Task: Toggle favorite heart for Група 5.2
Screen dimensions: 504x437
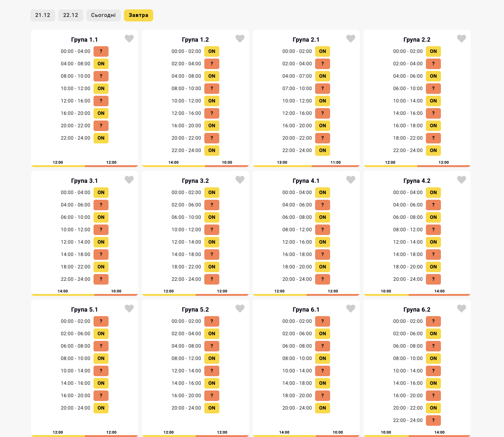Action: coord(240,309)
